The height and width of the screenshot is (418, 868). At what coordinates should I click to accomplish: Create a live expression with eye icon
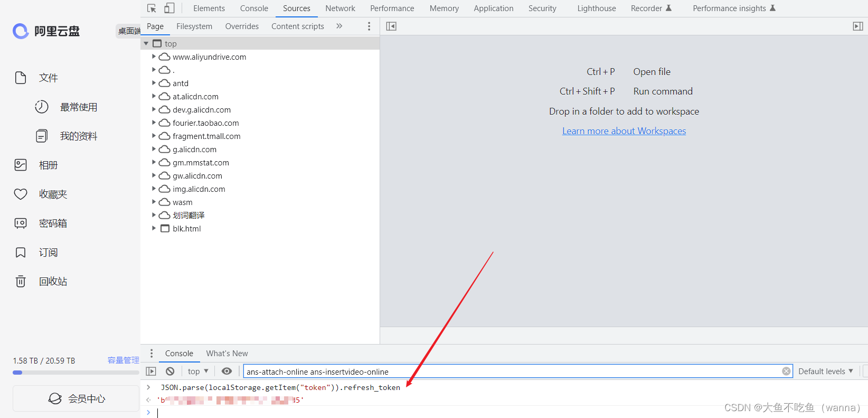point(227,371)
